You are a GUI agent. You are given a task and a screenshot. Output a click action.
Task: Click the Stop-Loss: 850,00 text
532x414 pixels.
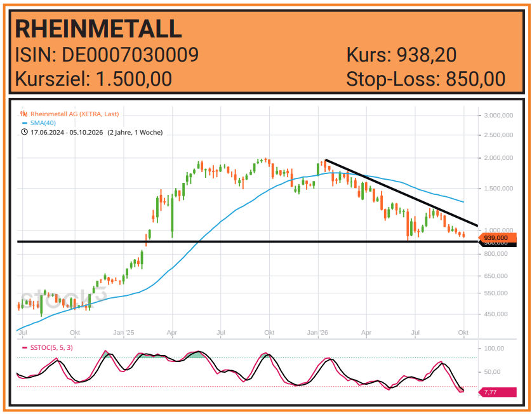(x=426, y=79)
